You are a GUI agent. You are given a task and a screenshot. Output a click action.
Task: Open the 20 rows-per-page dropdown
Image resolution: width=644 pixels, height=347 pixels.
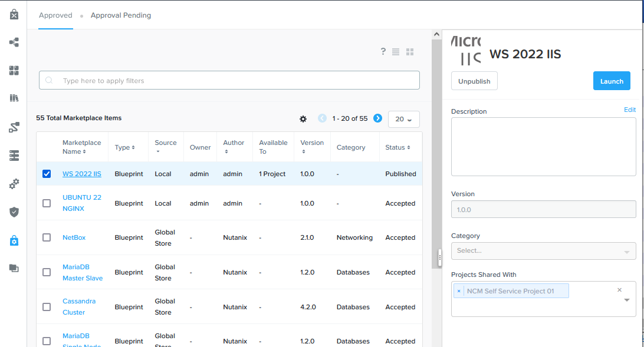click(403, 119)
